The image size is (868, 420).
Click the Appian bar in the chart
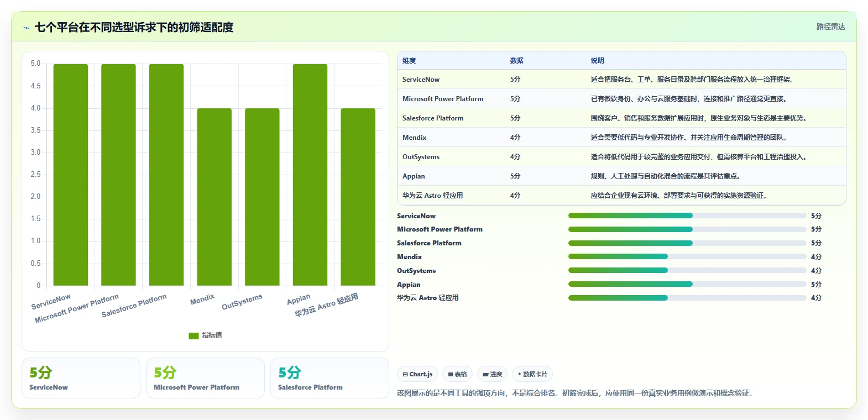(x=310, y=175)
